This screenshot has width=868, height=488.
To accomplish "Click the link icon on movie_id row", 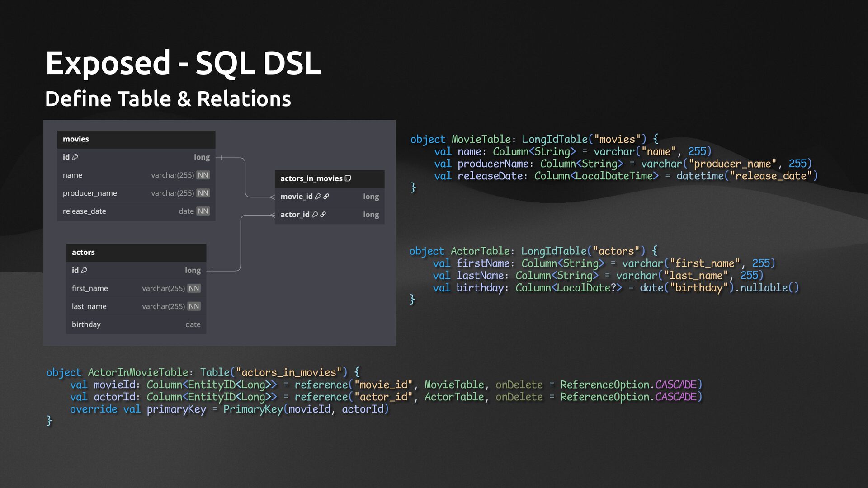I will [326, 197].
